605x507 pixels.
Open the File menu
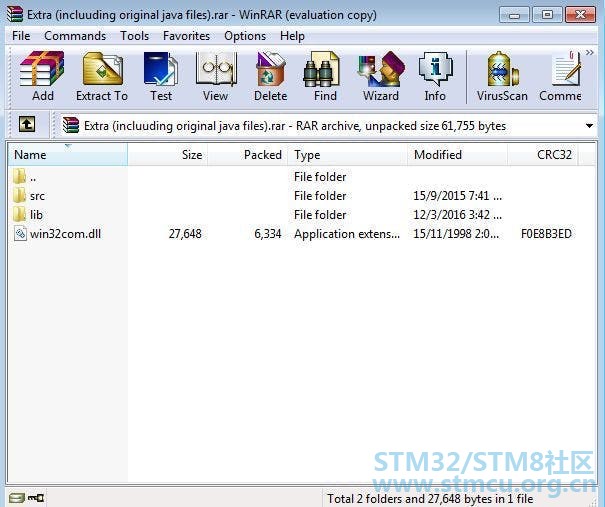click(x=21, y=36)
